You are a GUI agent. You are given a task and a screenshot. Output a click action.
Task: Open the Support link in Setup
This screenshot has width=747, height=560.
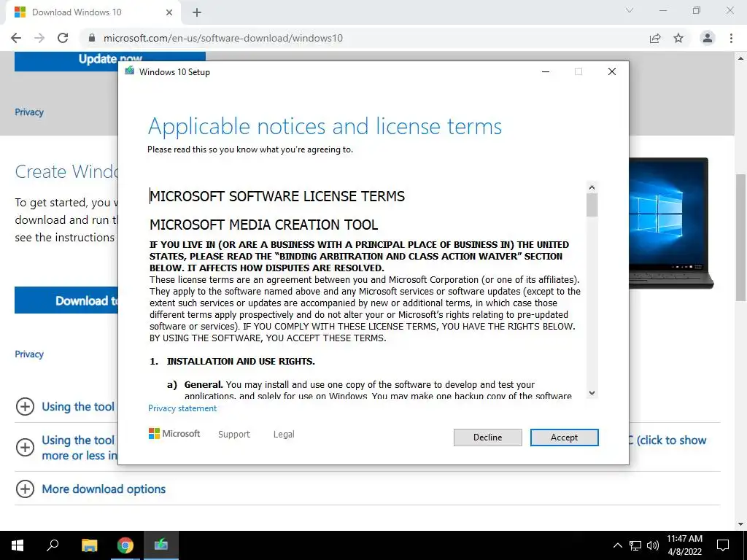pyautogui.click(x=234, y=435)
